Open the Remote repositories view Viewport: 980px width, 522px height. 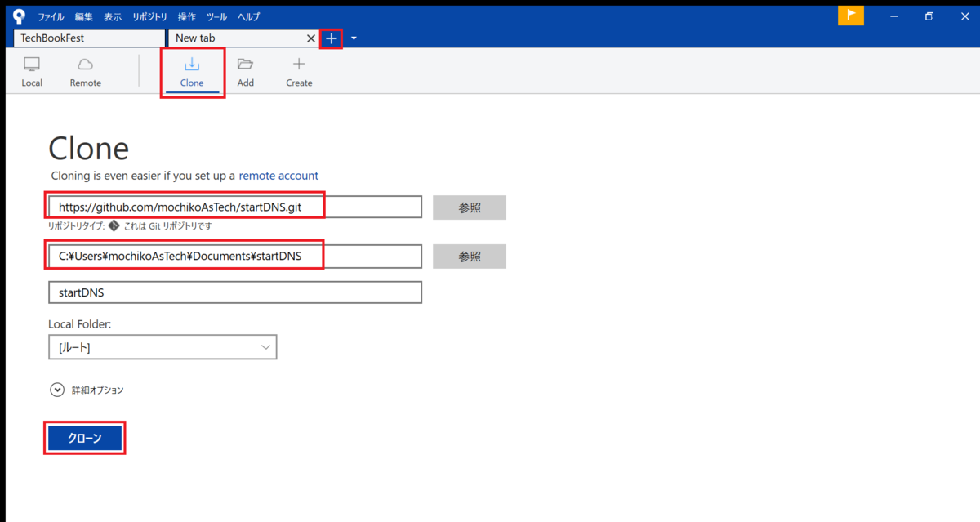(86, 72)
